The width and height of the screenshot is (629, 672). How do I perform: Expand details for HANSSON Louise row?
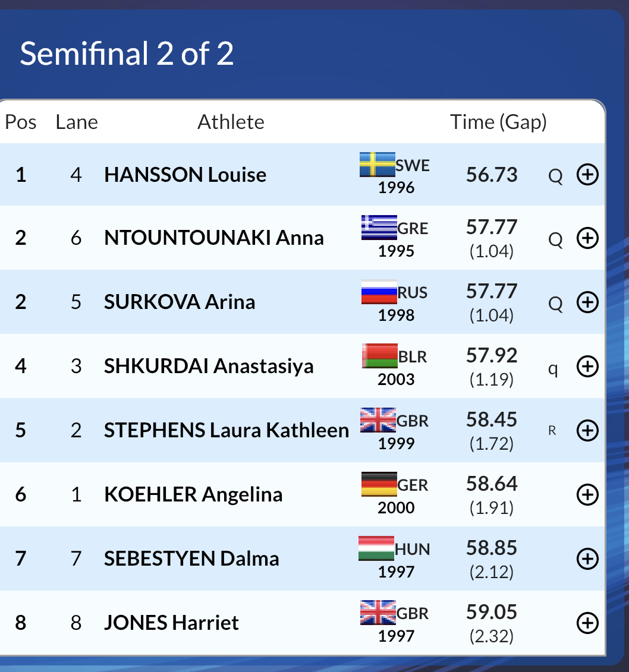[587, 175]
